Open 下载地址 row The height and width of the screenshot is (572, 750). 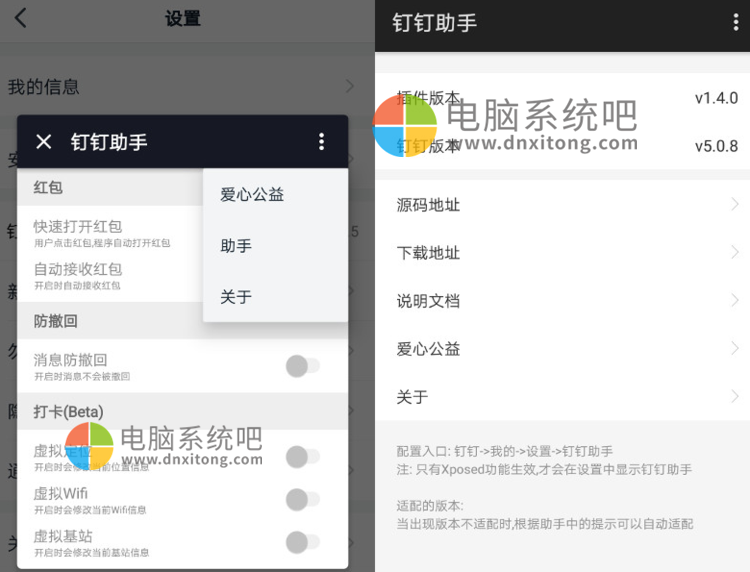tap(562, 253)
